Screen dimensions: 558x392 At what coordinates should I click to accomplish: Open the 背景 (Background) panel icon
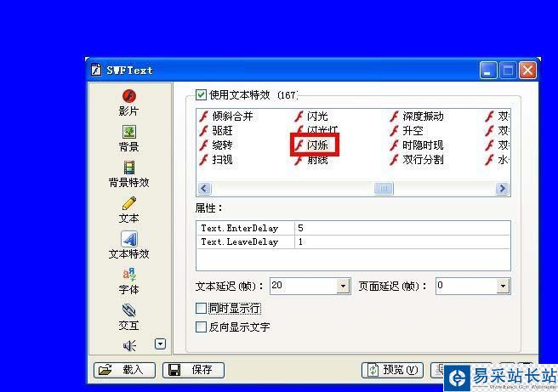[128, 132]
